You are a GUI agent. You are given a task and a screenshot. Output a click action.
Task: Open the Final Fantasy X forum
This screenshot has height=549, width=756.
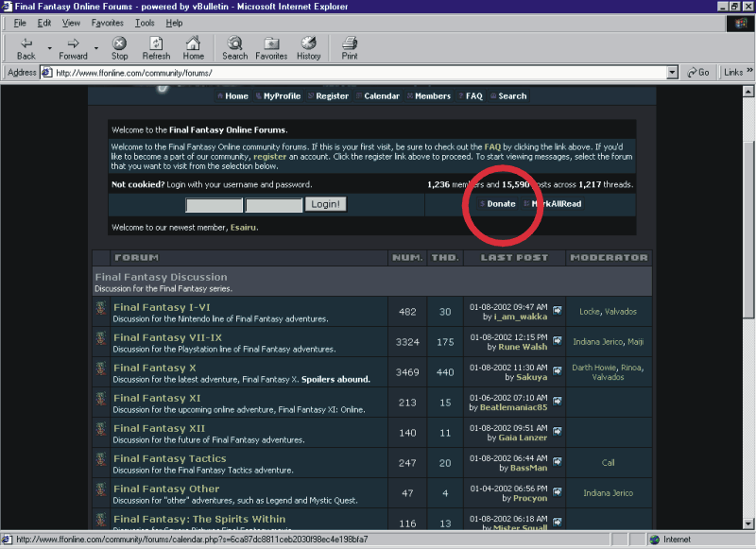154,368
